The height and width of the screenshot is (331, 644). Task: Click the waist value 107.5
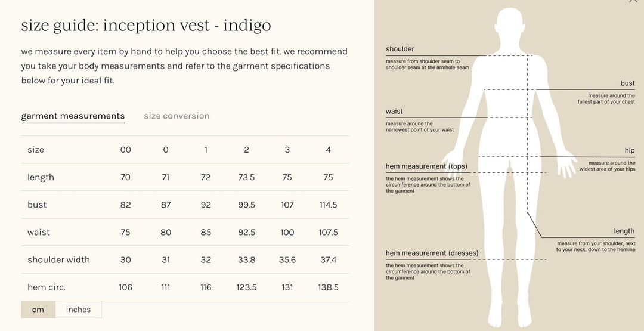(328, 233)
